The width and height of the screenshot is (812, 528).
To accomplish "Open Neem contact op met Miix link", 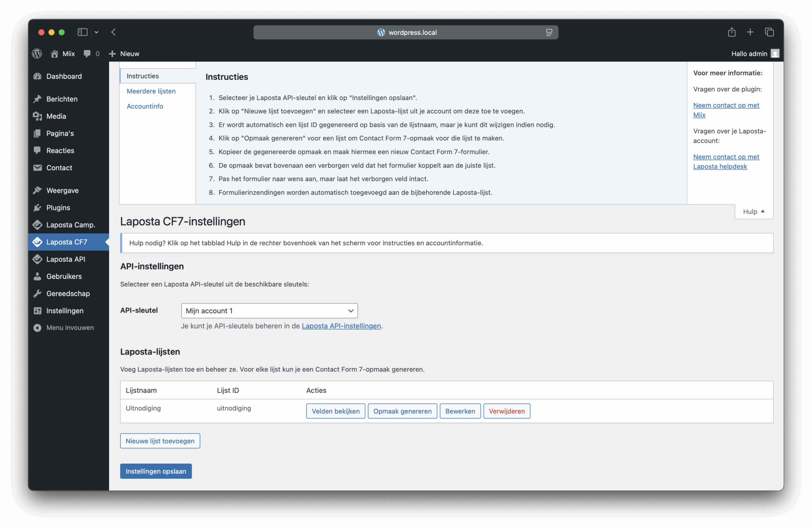I will point(726,110).
